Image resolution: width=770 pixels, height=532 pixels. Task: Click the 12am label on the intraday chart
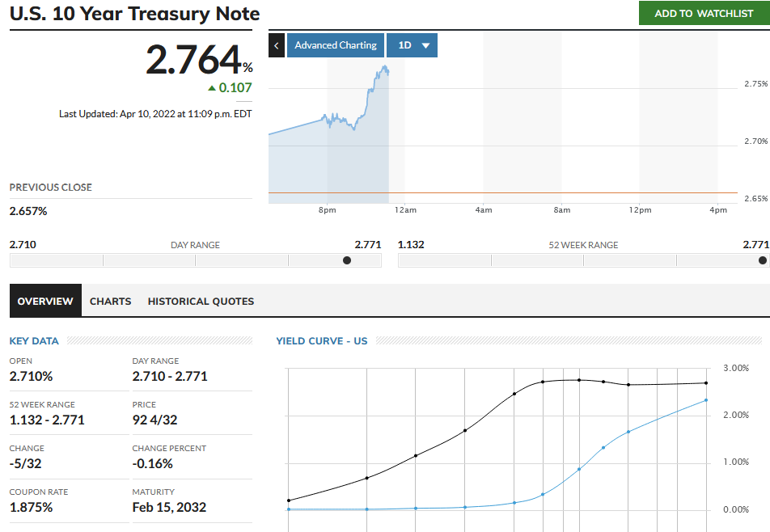(x=406, y=210)
